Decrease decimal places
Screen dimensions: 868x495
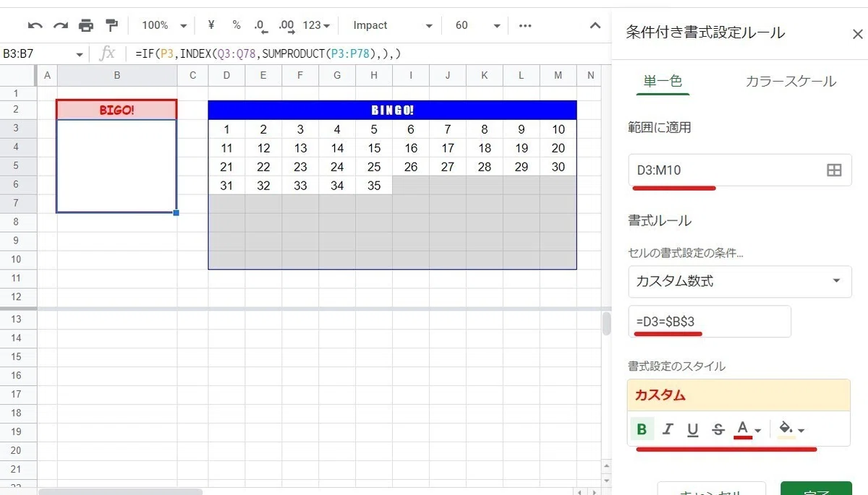pyautogui.click(x=261, y=25)
